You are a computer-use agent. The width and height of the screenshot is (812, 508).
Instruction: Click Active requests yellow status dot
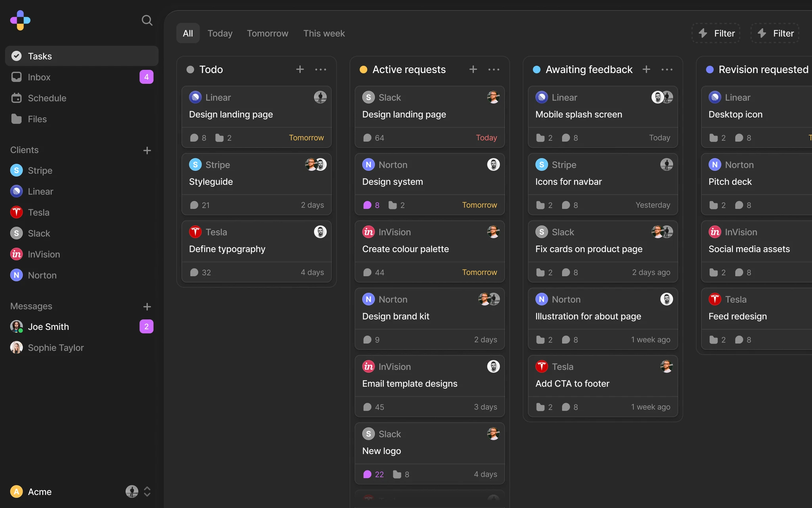[363, 70]
